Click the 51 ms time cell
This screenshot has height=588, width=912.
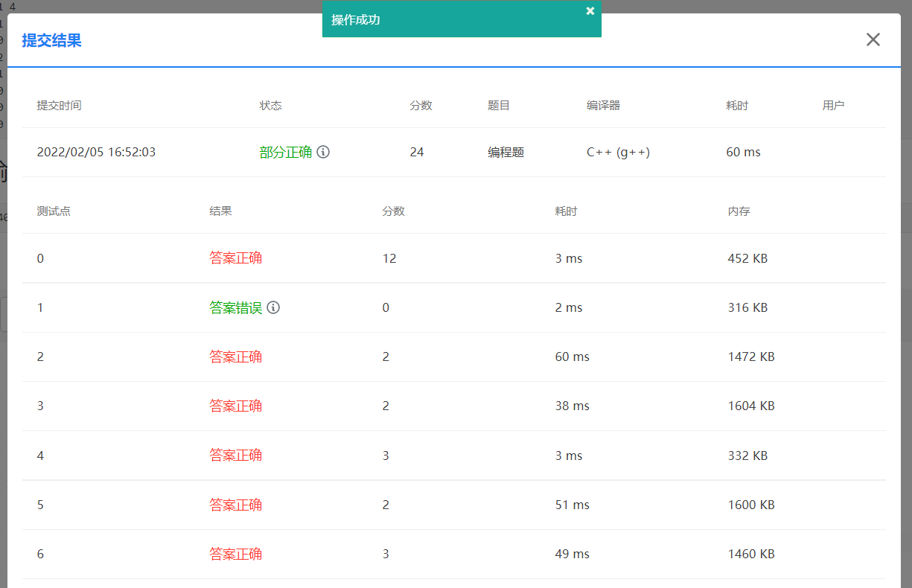point(573,505)
